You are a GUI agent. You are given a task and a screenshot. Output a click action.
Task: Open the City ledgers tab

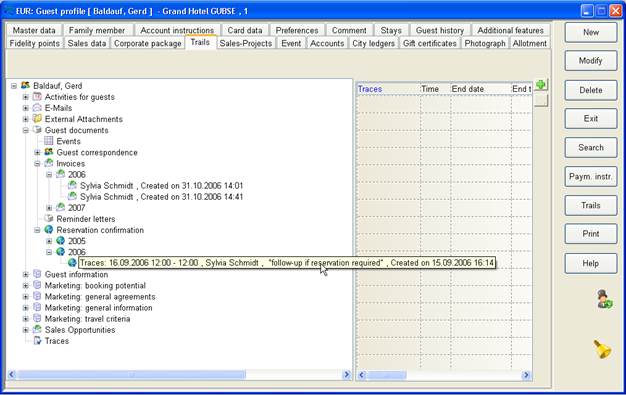click(x=373, y=43)
